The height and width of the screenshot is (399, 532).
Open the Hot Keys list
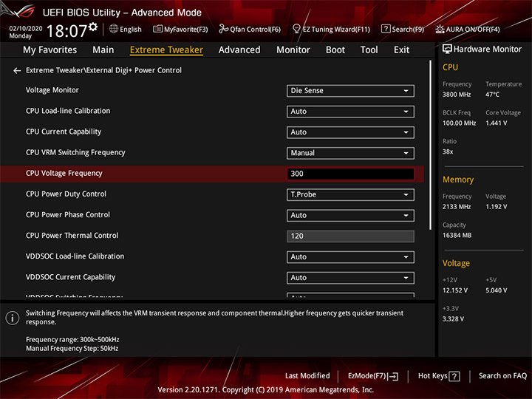[439, 376]
